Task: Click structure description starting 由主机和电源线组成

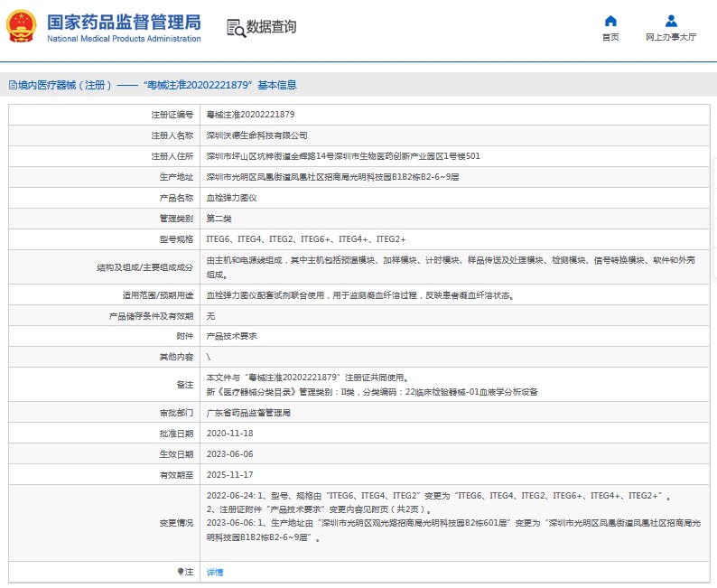Action: coord(451,267)
